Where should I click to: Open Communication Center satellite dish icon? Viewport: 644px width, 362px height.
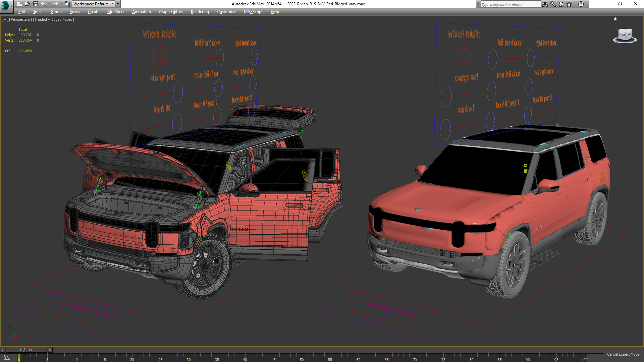(x=561, y=4)
